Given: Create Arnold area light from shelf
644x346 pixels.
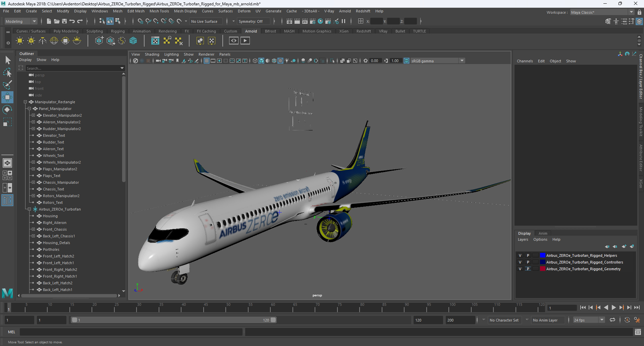Looking at the screenshot, I should [x=20, y=41].
